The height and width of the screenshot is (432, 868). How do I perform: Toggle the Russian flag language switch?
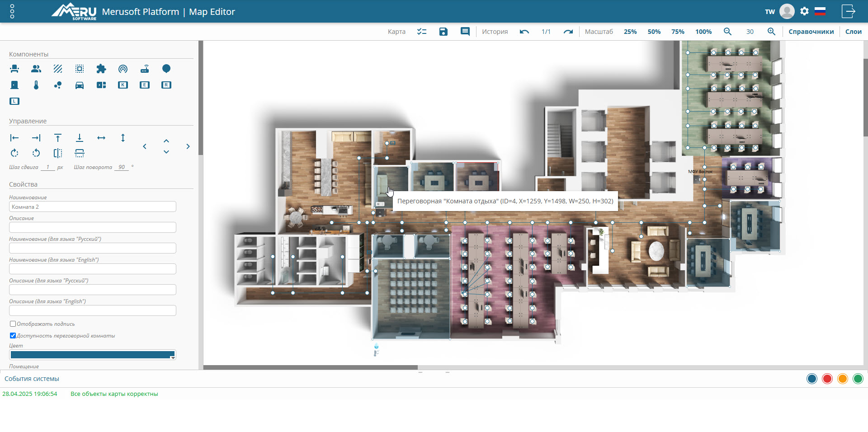point(820,12)
